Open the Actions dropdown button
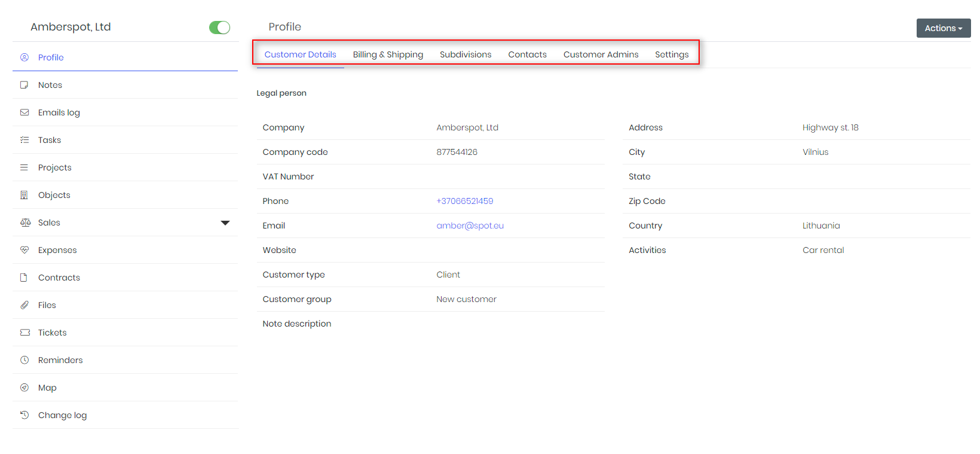This screenshot has height=454, width=980. tap(944, 28)
